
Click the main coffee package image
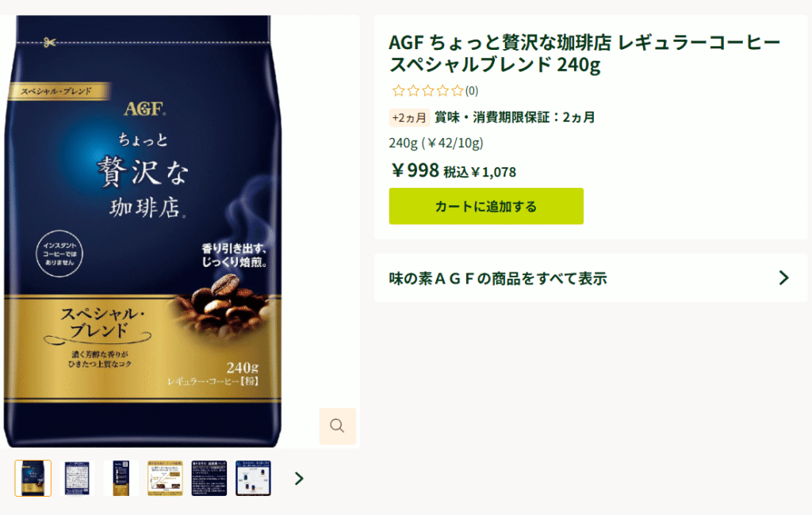143,231
